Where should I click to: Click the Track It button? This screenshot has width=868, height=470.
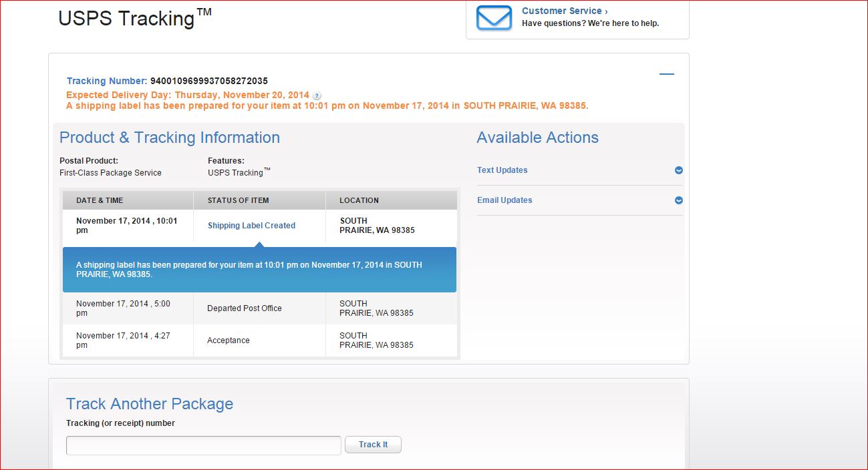point(373,445)
